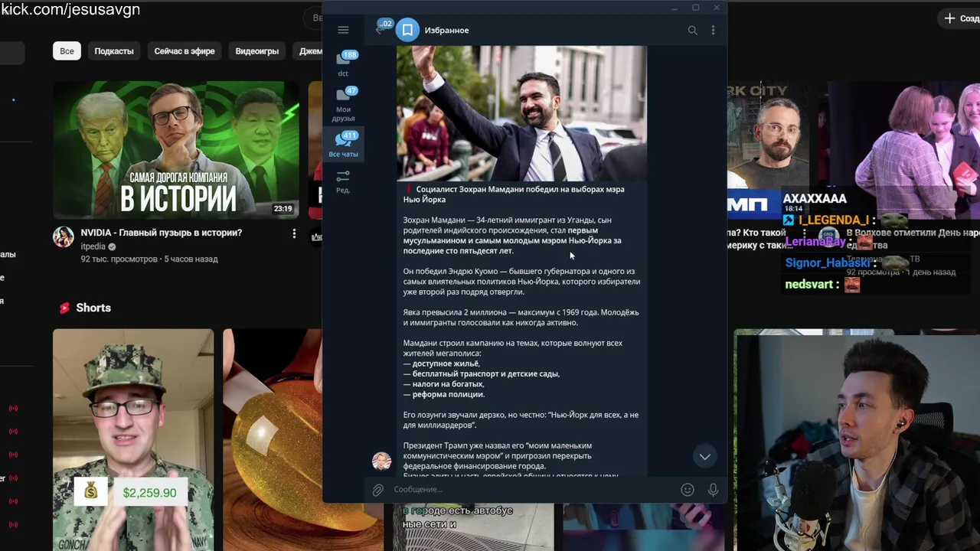
Task: Select the Все чаты folder
Action: 343,145
